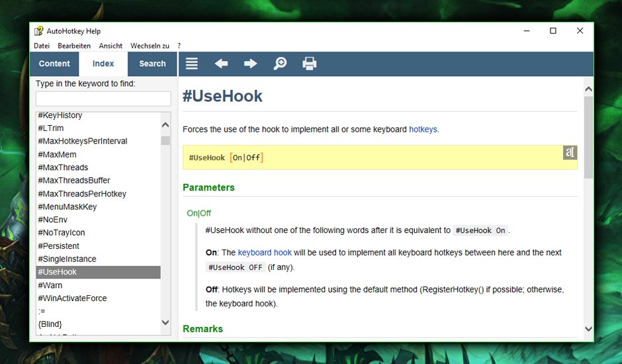622x364 pixels.
Task: Click the table of contents list icon
Action: [x=192, y=64]
